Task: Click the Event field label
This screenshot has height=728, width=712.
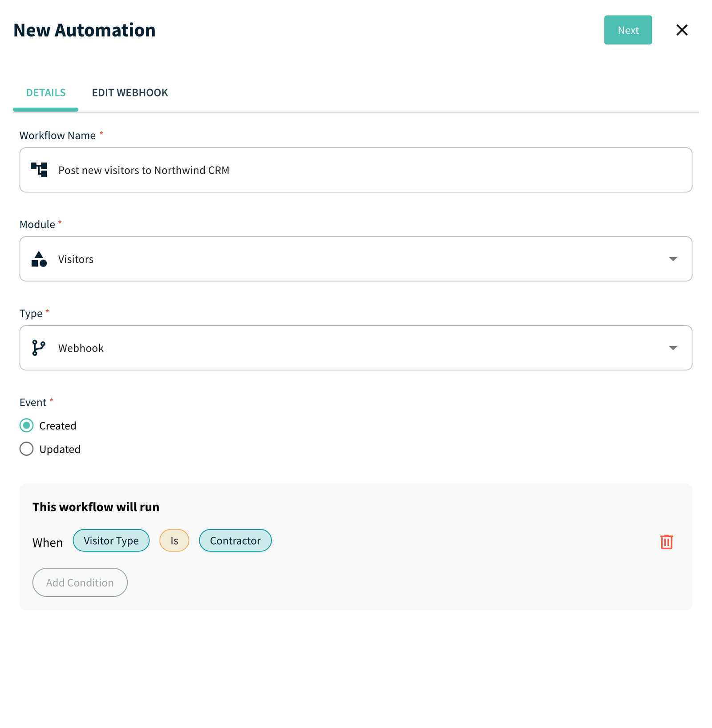Action: point(33,402)
